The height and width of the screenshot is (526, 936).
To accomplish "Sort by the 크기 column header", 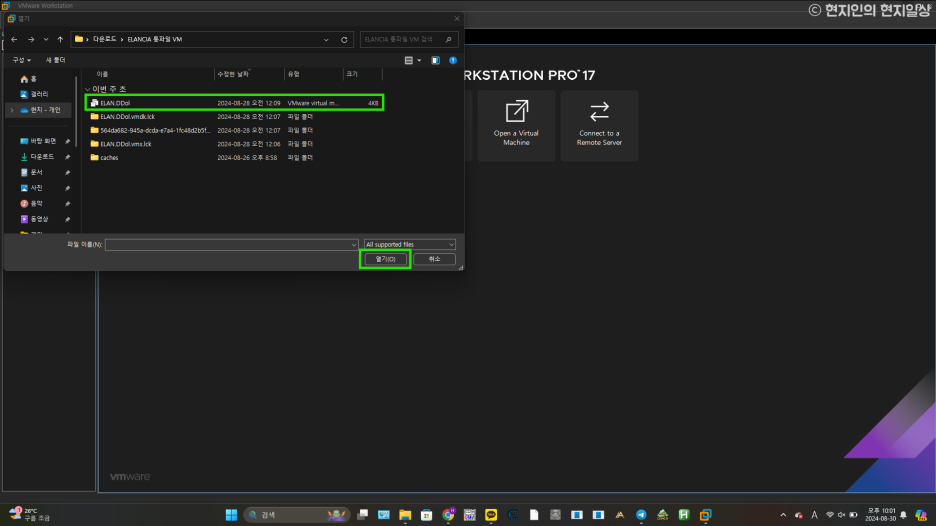I will [352, 74].
